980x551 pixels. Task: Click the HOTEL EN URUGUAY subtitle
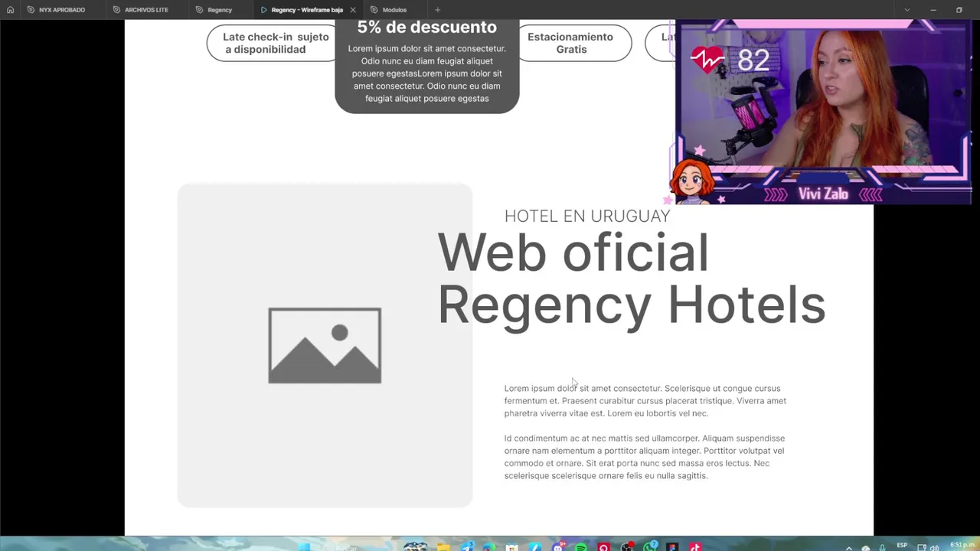587,216
